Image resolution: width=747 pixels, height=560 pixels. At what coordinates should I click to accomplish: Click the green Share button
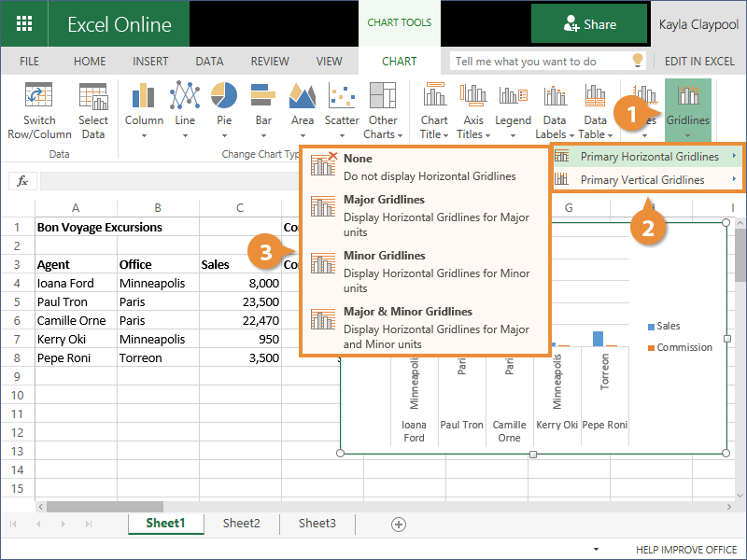tap(589, 24)
